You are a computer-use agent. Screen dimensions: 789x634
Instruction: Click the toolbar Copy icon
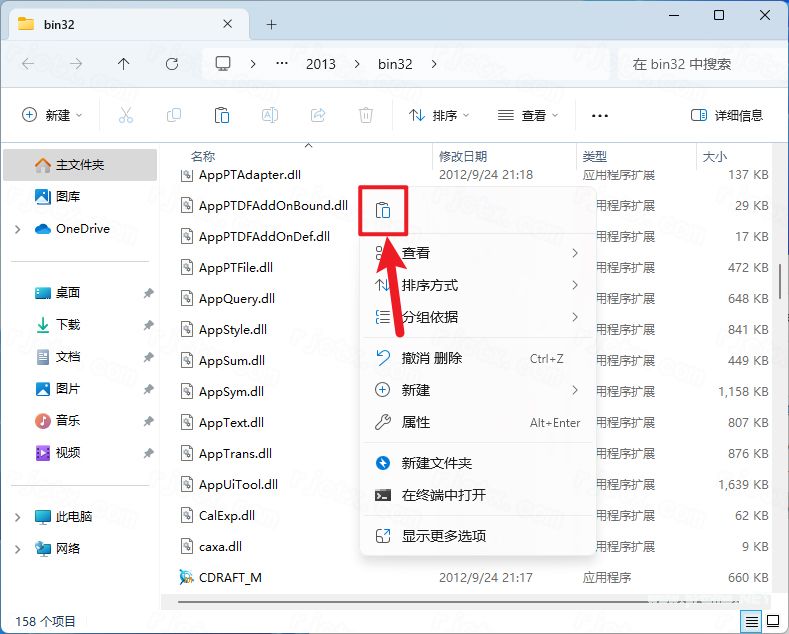[174, 115]
